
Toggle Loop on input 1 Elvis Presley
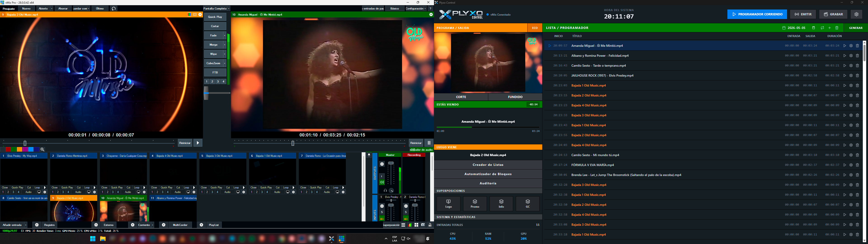click(37, 187)
